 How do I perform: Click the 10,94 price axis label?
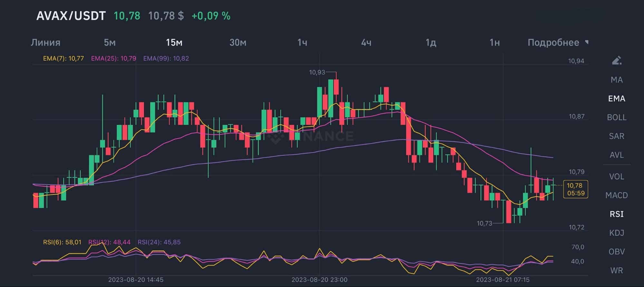(576, 61)
